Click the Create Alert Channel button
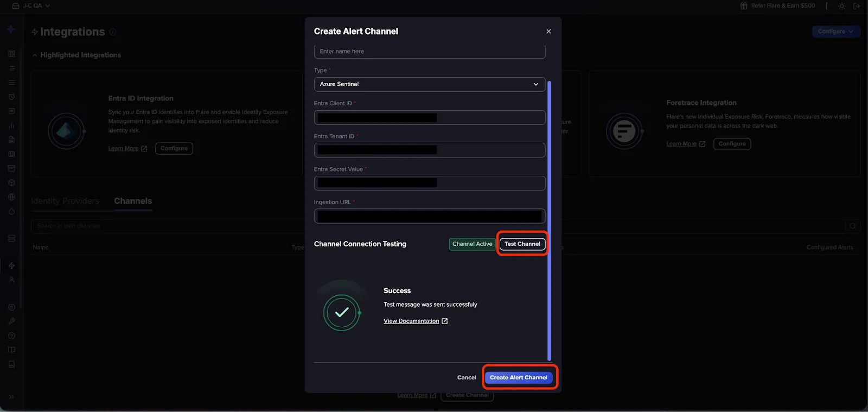 [x=519, y=378]
